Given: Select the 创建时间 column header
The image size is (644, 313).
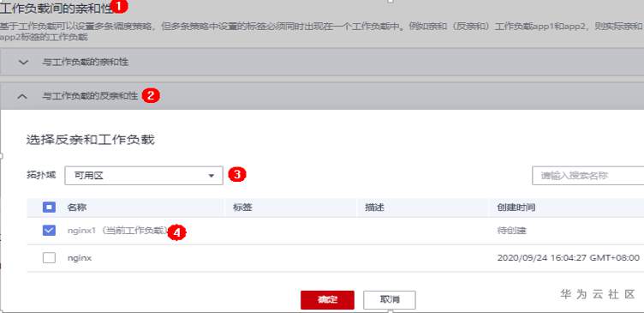Looking at the screenshot, I should (x=516, y=208).
